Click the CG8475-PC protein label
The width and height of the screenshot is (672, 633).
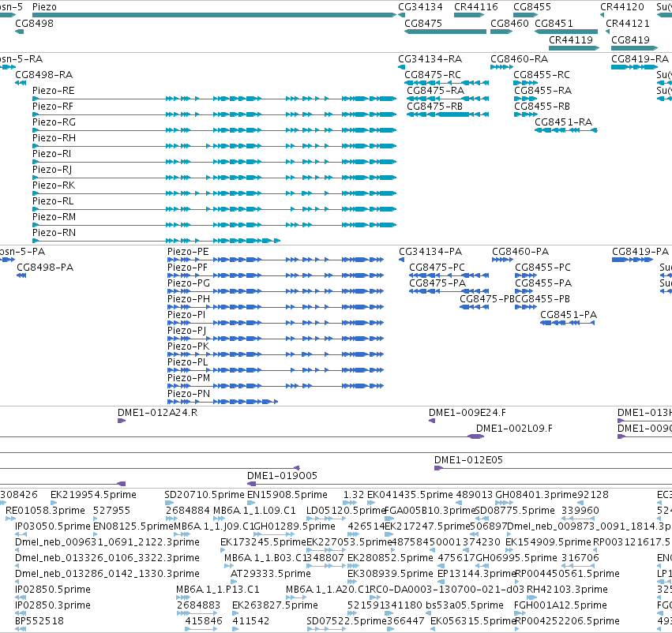pyautogui.click(x=437, y=268)
